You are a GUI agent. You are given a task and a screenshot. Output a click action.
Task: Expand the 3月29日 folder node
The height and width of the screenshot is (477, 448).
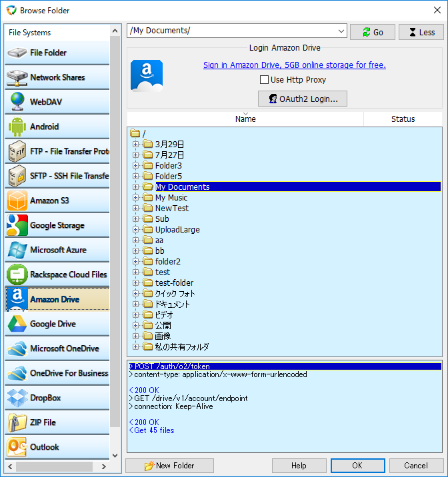[136, 144]
